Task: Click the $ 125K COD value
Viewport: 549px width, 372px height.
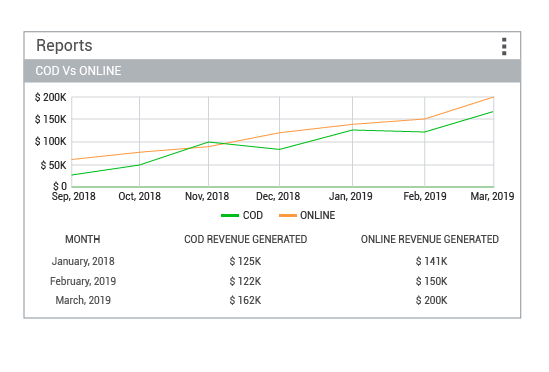Action: pyautogui.click(x=245, y=261)
